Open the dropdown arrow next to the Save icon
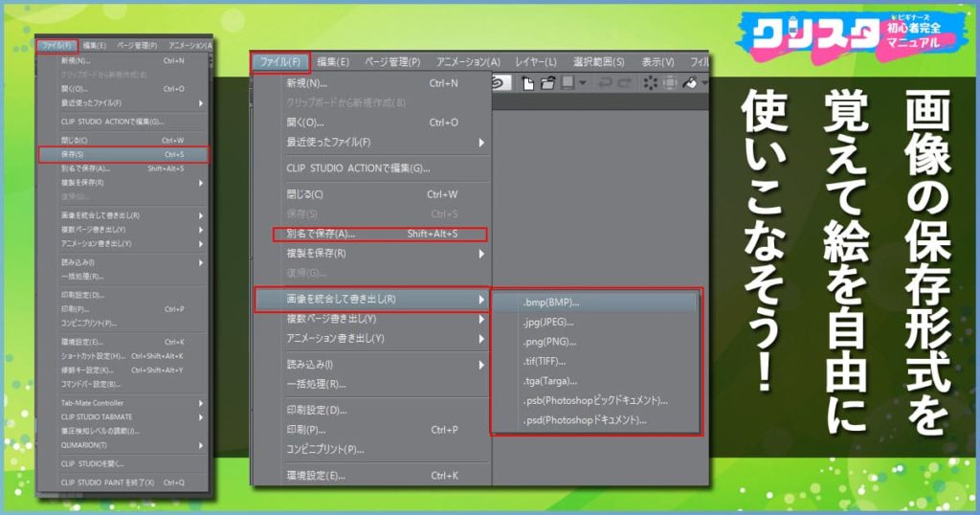This screenshot has width=980, height=515. 583,83
